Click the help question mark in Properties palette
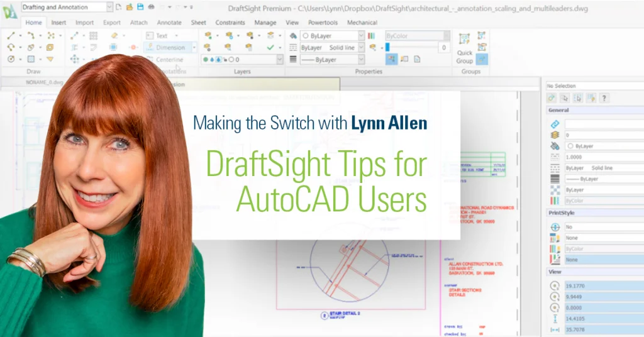644x337 pixels. point(604,97)
